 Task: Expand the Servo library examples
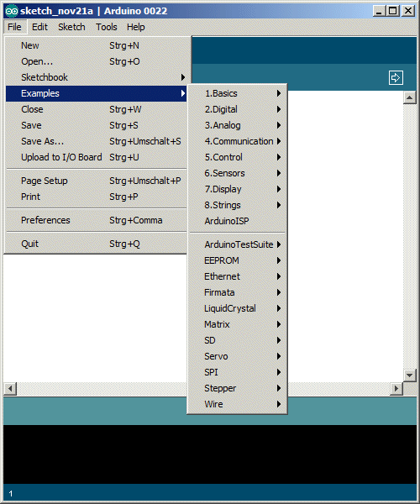point(237,356)
